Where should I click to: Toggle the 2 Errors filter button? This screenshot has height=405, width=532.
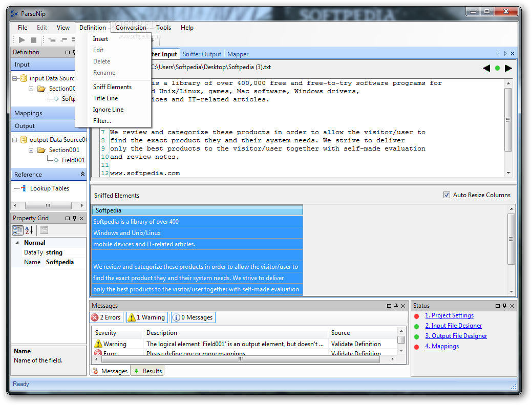[x=106, y=317]
